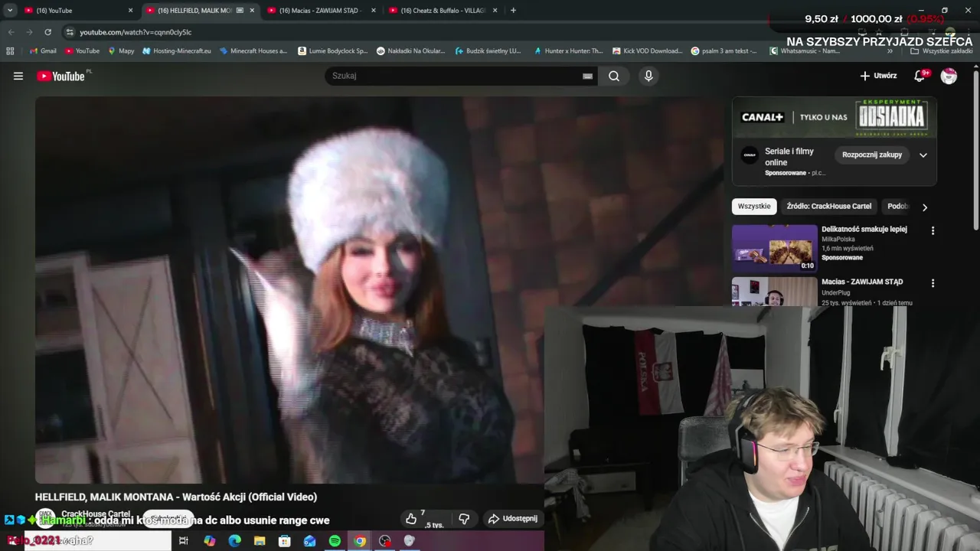Dislike the video with thumbs down
980x551 pixels.
click(464, 519)
